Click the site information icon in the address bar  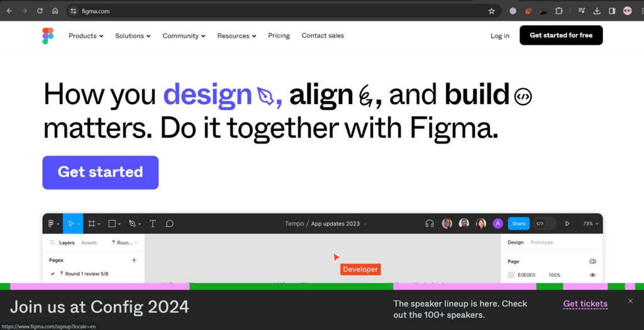(x=74, y=11)
